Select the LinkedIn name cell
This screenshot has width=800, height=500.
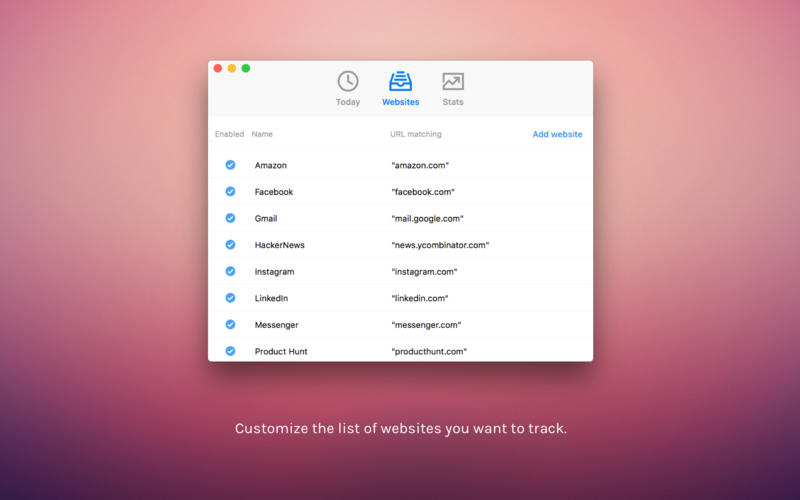271,298
